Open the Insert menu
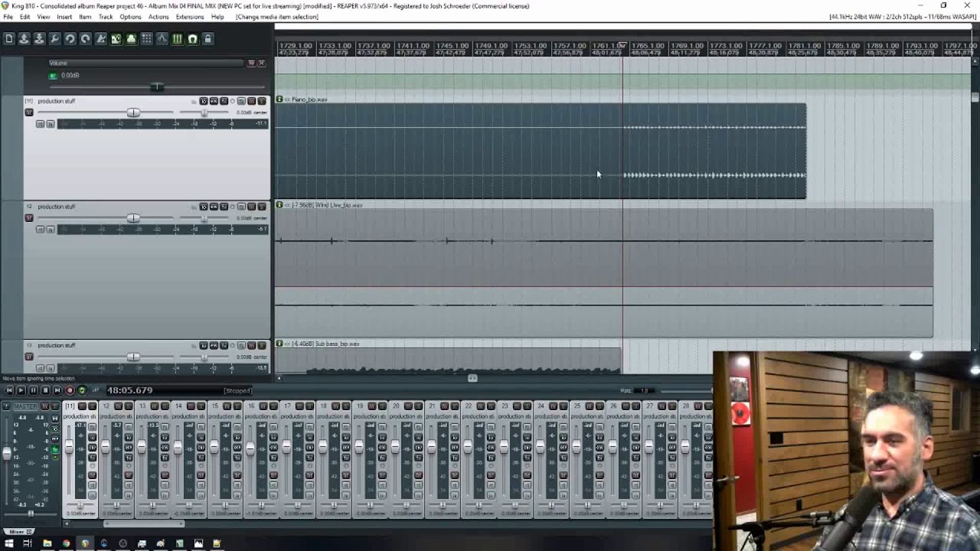Image resolution: width=980 pixels, height=551 pixels. pyautogui.click(x=64, y=17)
